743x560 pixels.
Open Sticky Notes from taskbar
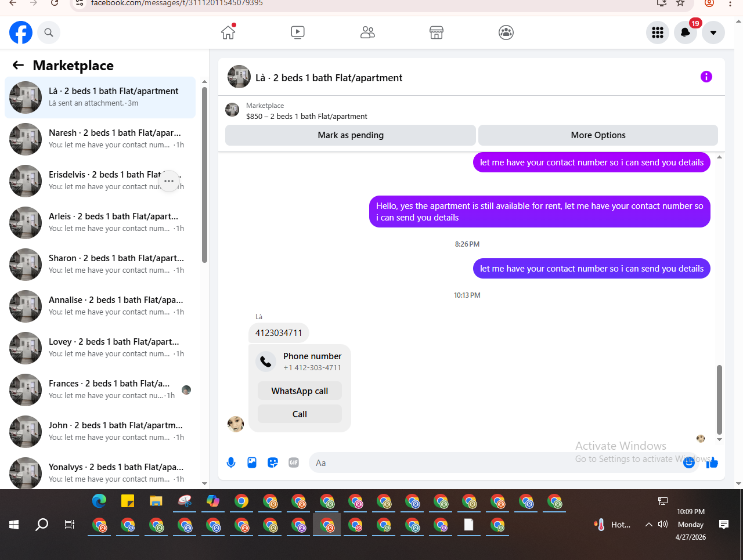point(128,501)
